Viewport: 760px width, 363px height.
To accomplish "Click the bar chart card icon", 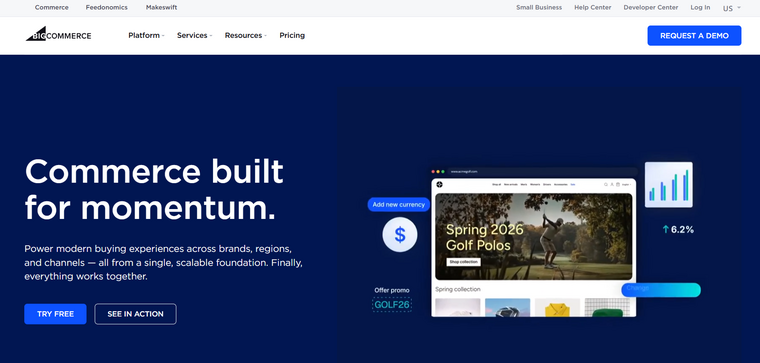I will coord(668,185).
